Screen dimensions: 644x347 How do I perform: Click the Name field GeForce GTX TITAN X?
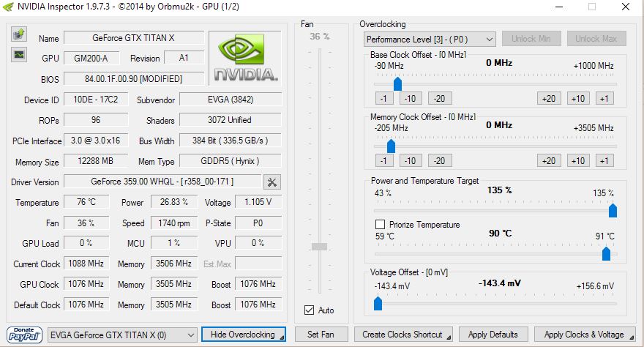[134, 38]
